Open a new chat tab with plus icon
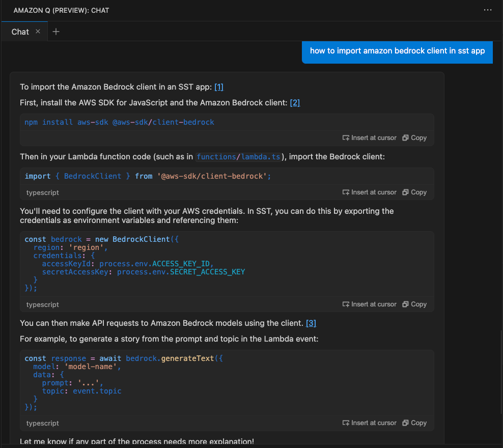 [x=56, y=32]
